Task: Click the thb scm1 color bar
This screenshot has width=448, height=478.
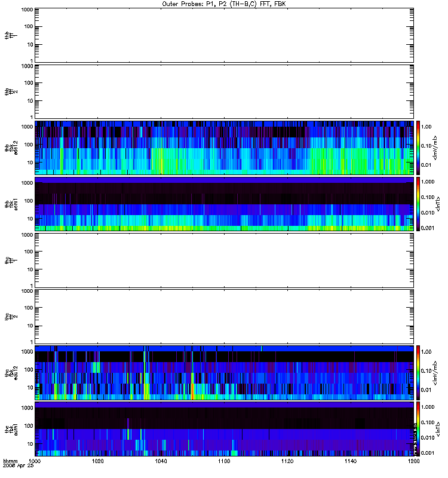Action: [418, 204]
